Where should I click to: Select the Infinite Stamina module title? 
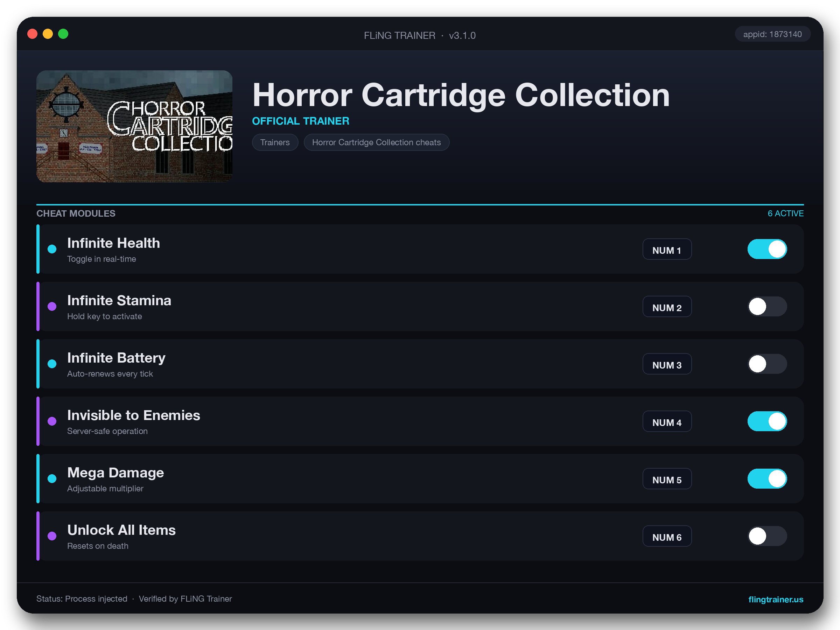click(119, 300)
